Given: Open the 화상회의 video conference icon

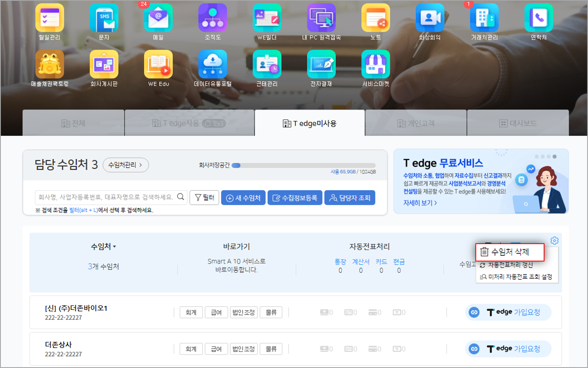Looking at the screenshot, I should tap(430, 18).
